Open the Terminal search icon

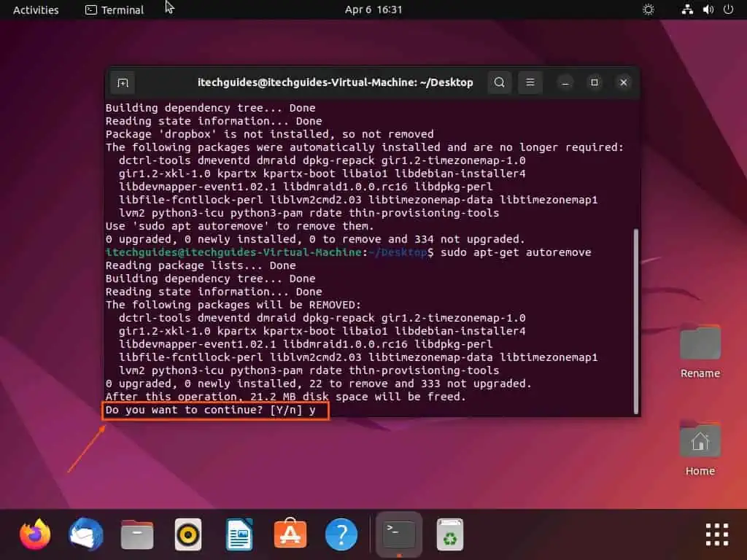(499, 82)
